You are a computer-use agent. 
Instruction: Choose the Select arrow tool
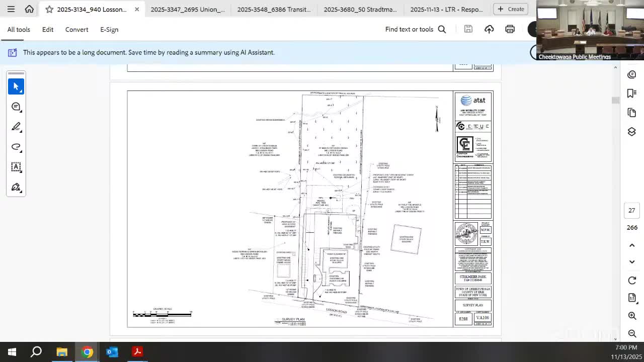tap(16, 86)
